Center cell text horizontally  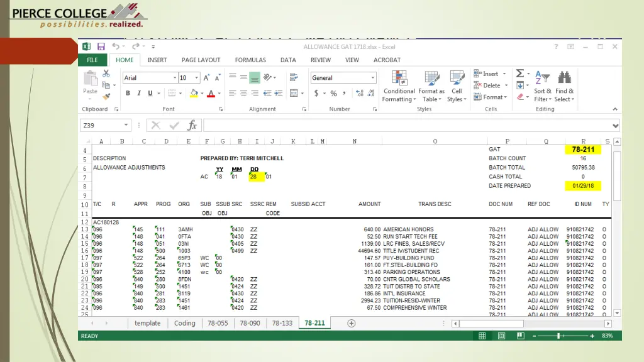(243, 93)
